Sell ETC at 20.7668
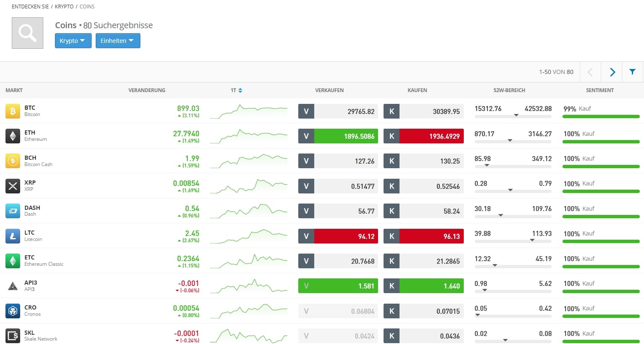Image resolution: width=644 pixels, height=344 pixels. pyautogui.click(x=338, y=261)
